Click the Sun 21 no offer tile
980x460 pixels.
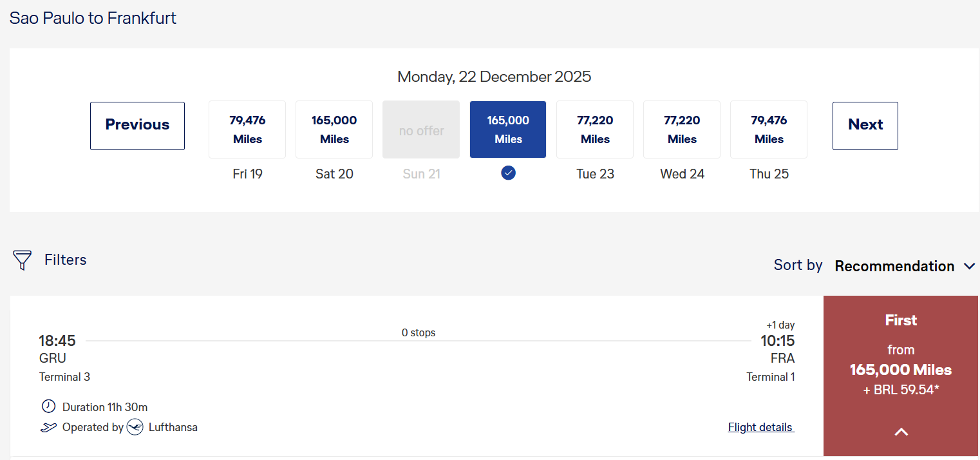coord(421,129)
